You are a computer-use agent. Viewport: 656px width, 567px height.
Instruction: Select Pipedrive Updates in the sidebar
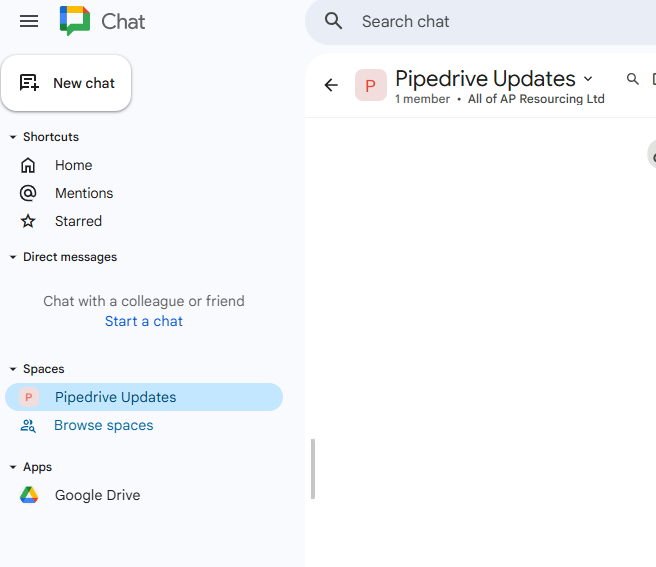tap(115, 397)
